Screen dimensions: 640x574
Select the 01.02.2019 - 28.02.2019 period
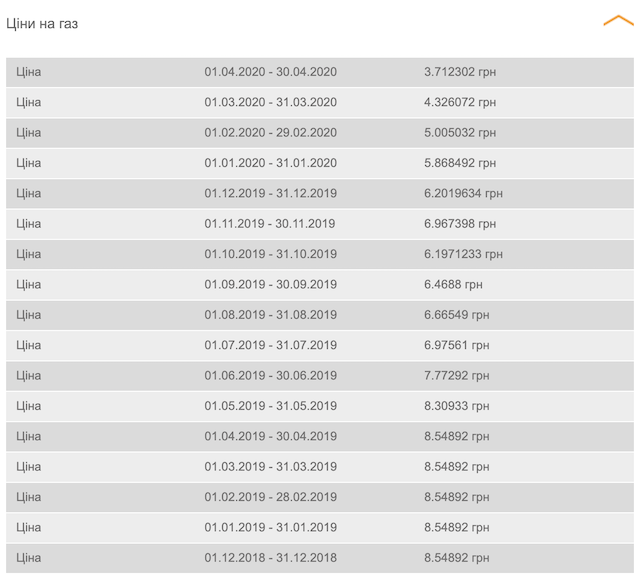[271, 497]
